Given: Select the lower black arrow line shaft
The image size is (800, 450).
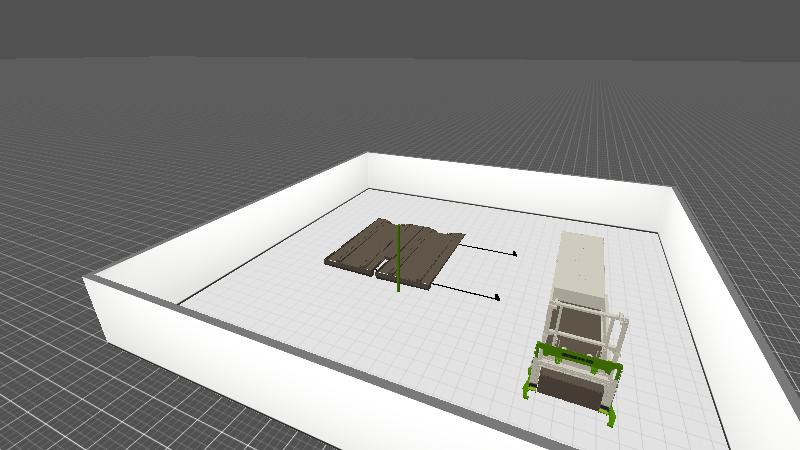Looking at the screenshot, I should coord(465,291).
